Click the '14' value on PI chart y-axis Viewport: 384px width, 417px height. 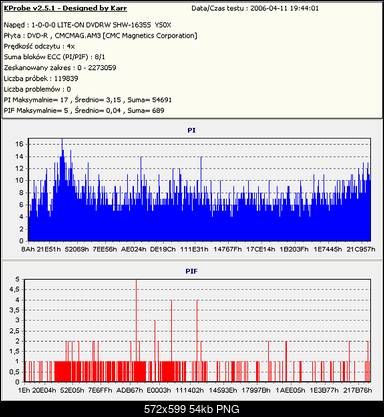(20, 156)
